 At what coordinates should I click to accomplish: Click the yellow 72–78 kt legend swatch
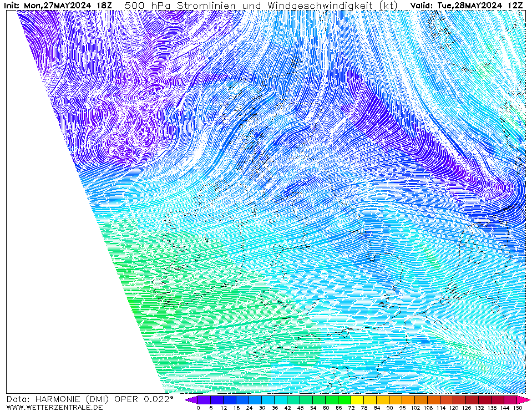(x=358, y=400)
